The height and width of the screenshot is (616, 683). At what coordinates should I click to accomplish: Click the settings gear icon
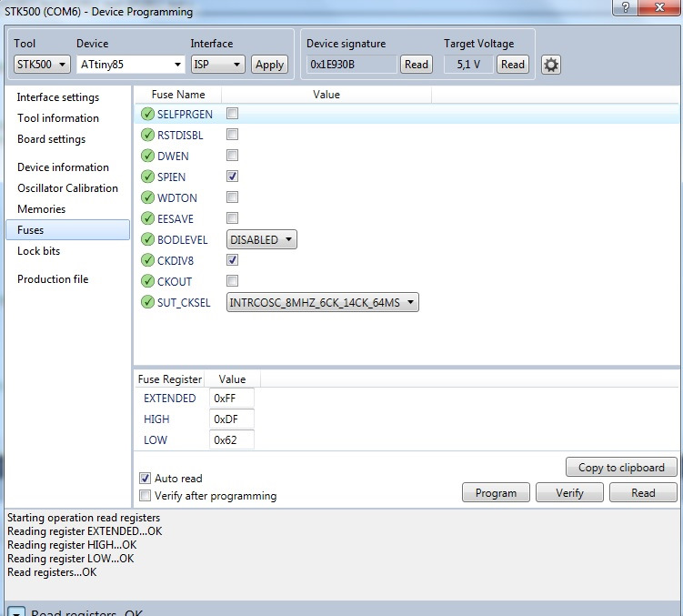click(x=551, y=65)
